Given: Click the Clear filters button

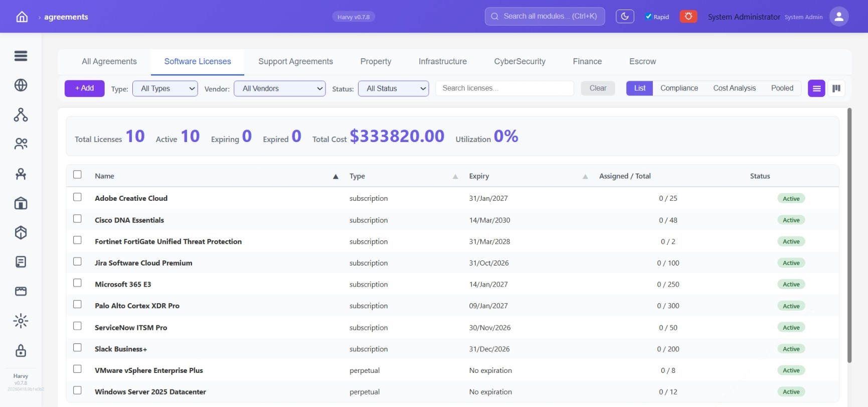Looking at the screenshot, I should click(598, 88).
